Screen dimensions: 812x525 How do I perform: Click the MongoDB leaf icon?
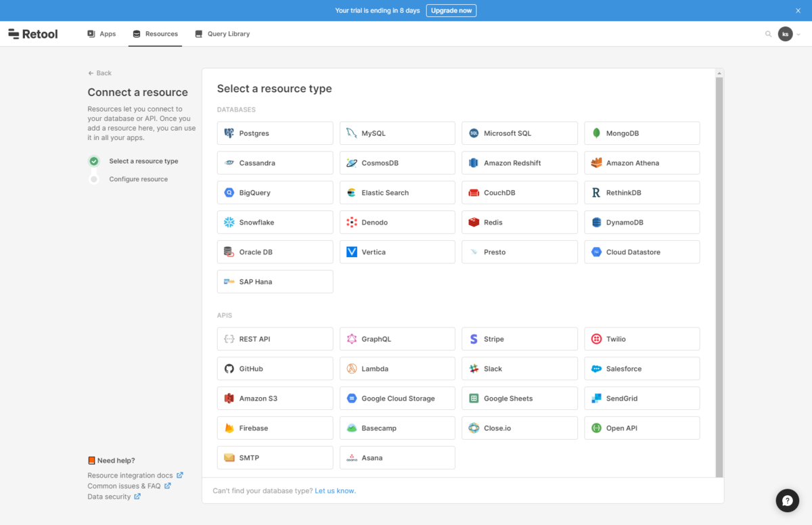(x=596, y=133)
